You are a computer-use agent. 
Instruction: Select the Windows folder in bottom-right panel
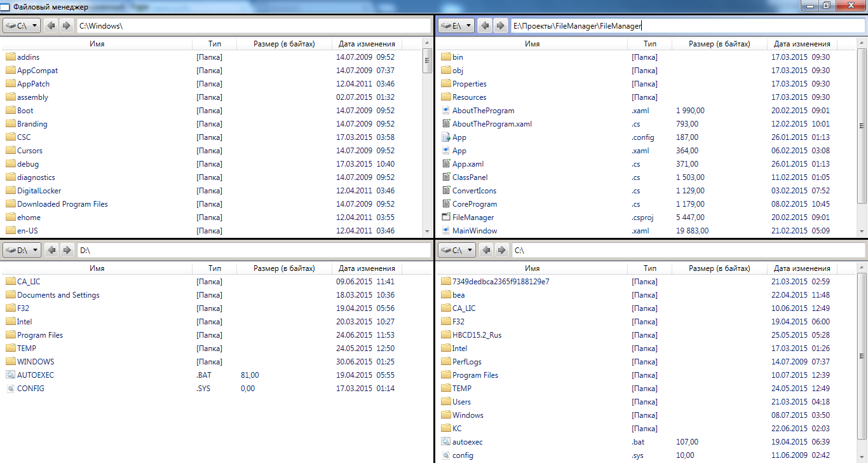click(647, 415)
